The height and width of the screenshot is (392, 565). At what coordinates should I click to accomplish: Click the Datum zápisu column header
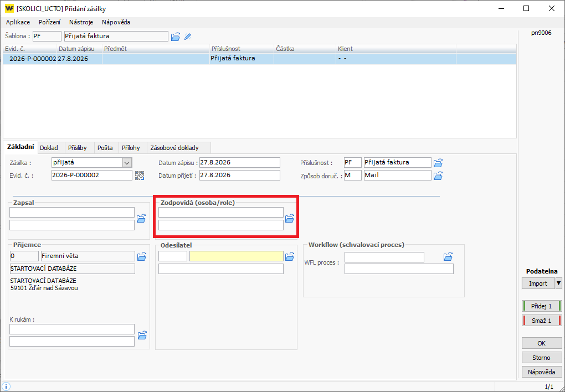[79, 49]
